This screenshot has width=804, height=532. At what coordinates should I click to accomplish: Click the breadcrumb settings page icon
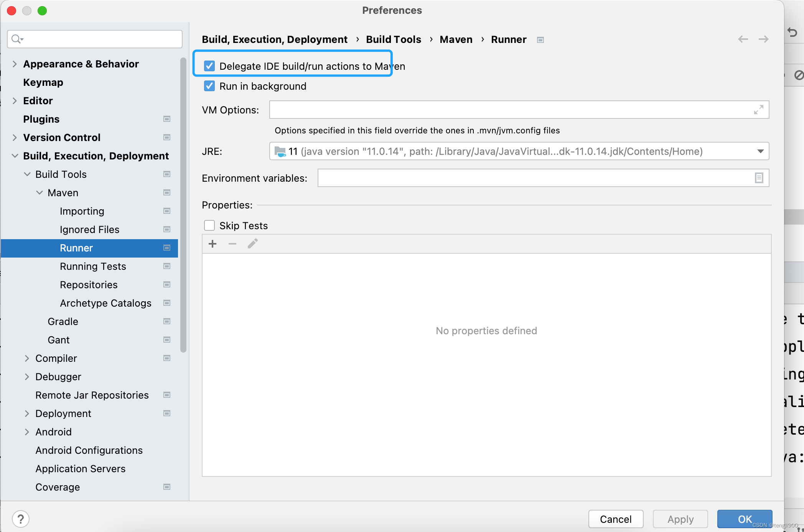(540, 40)
